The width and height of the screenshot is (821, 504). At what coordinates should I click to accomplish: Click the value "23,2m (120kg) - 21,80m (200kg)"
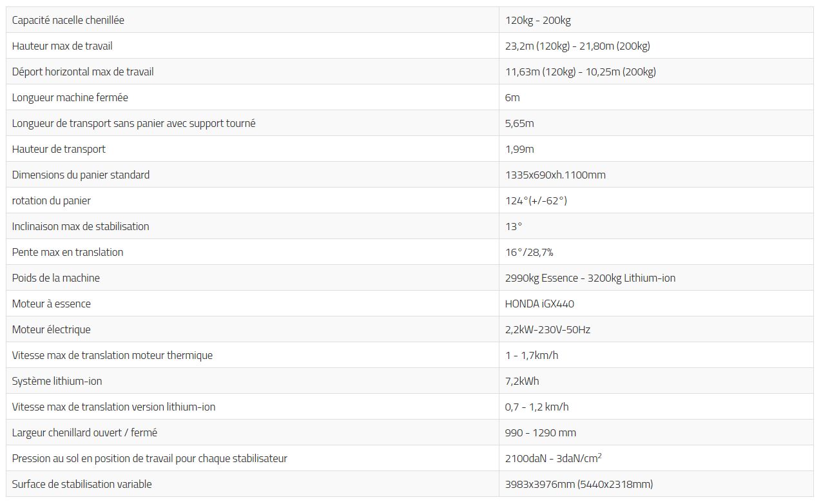pyautogui.click(x=577, y=46)
